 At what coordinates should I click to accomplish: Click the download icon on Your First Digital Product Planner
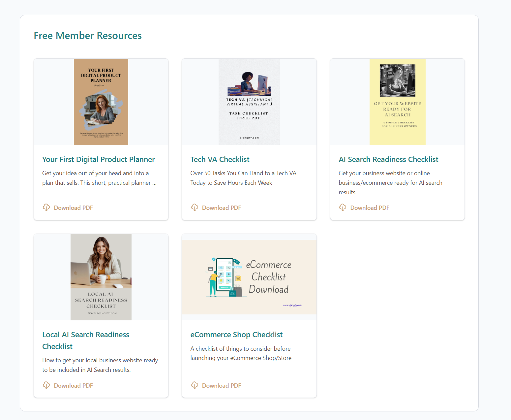click(x=46, y=207)
